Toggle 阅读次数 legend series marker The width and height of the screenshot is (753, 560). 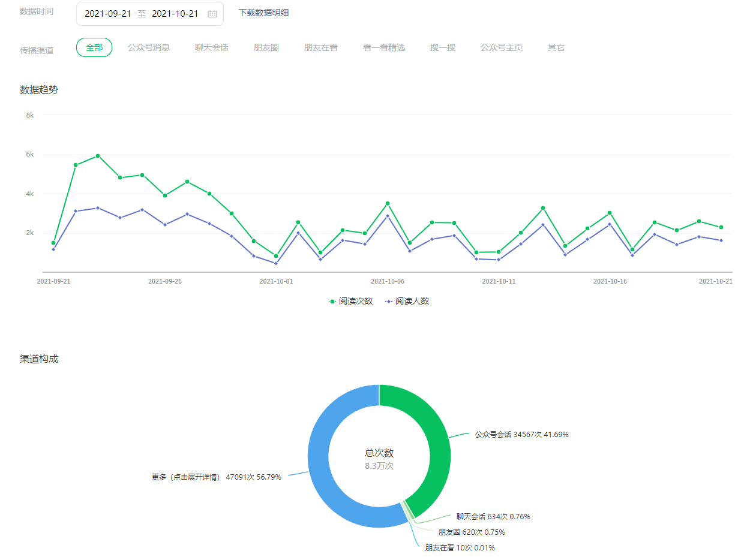332,302
